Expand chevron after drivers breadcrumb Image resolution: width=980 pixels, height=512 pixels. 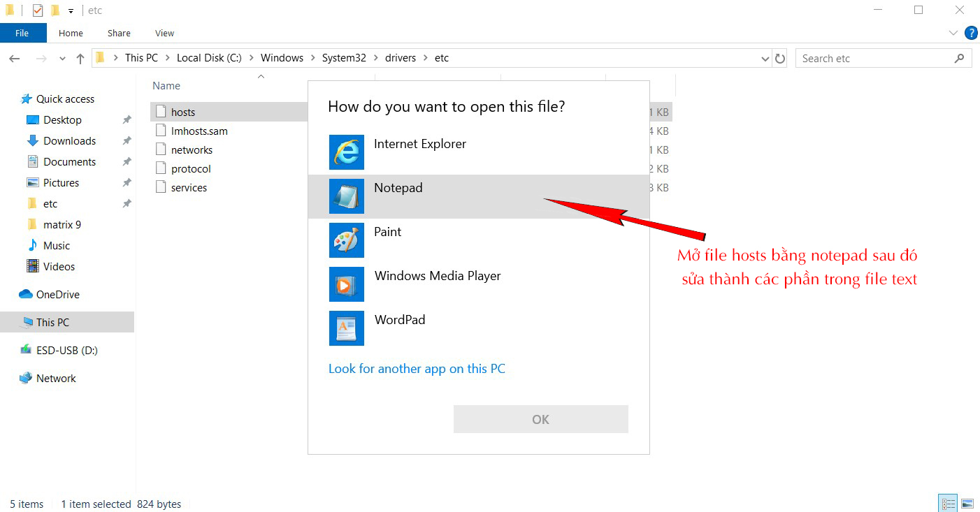[426, 58]
